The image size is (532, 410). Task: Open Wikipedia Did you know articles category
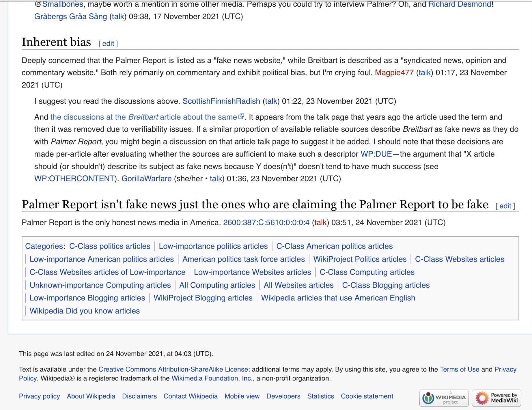pyautogui.click(x=85, y=311)
